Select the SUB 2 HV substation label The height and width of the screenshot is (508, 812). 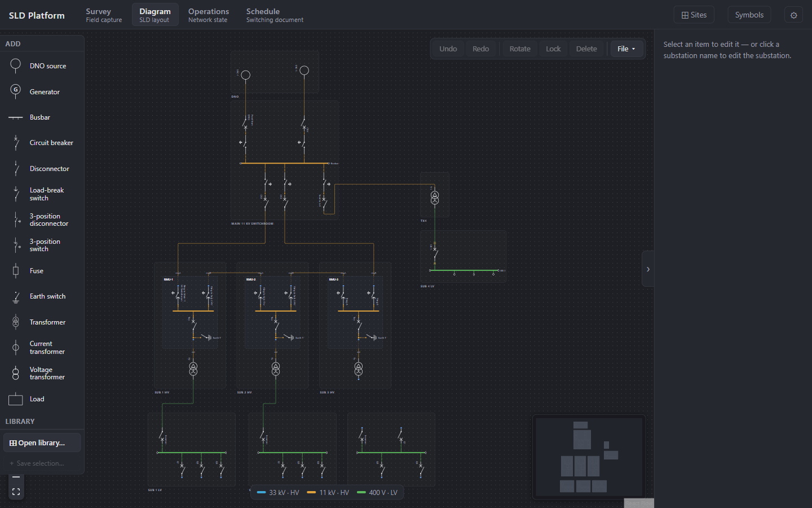click(x=245, y=392)
